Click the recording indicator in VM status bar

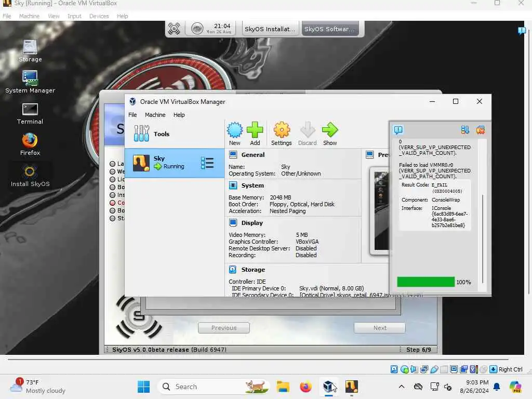coord(464,369)
